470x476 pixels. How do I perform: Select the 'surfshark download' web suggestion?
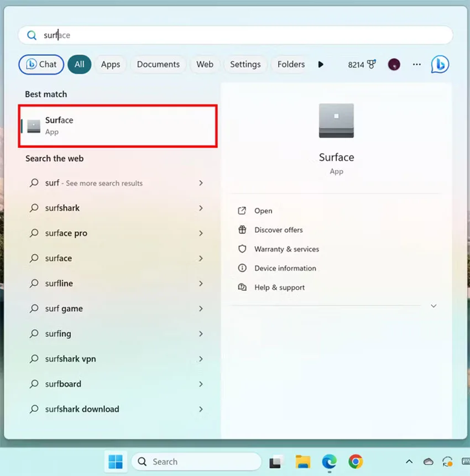(x=117, y=409)
